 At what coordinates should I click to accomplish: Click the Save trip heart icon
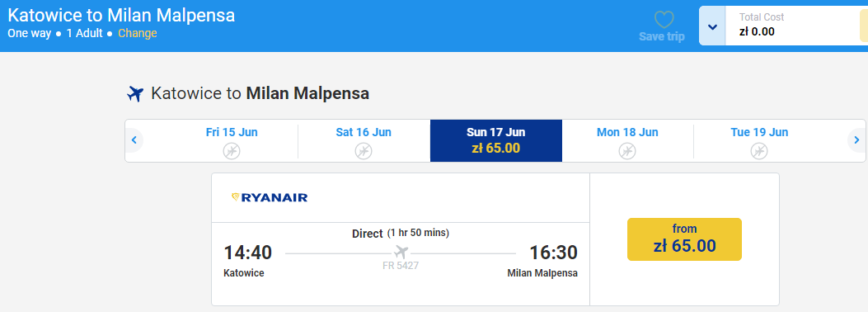click(x=664, y=20)
